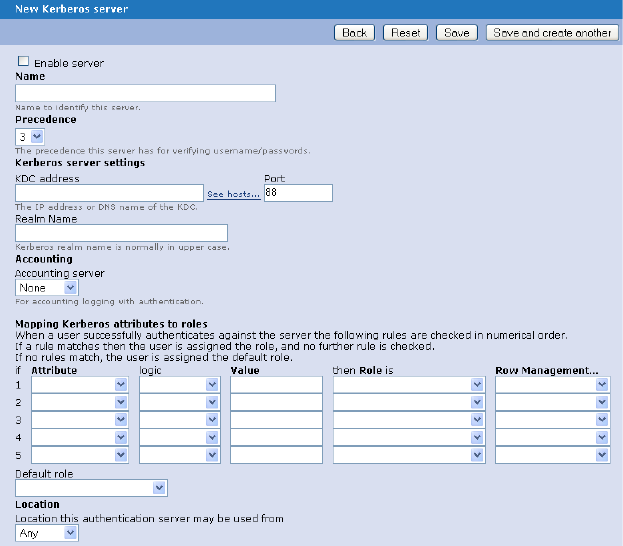Tick the Enable server checkbox
Screen dimensions: 623x546
[x=23, y=61]
